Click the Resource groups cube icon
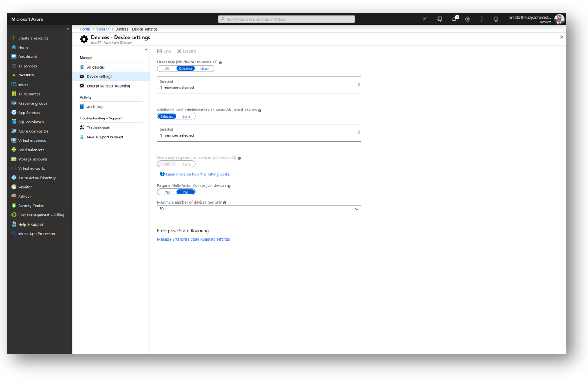 14,103
